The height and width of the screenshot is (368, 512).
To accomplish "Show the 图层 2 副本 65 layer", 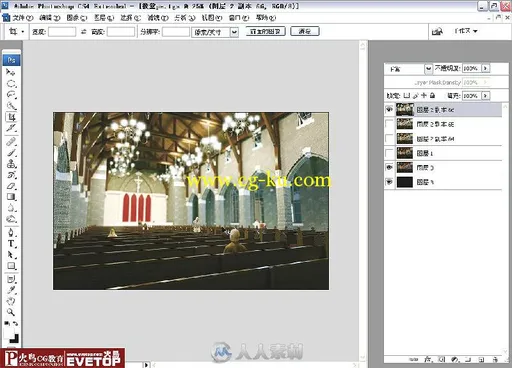I will coord(389,124).
